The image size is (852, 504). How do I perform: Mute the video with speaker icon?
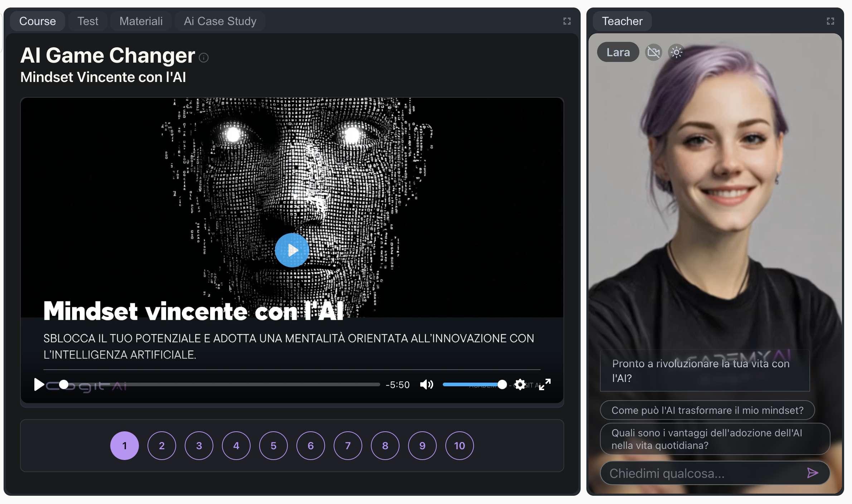click(426, 385)
